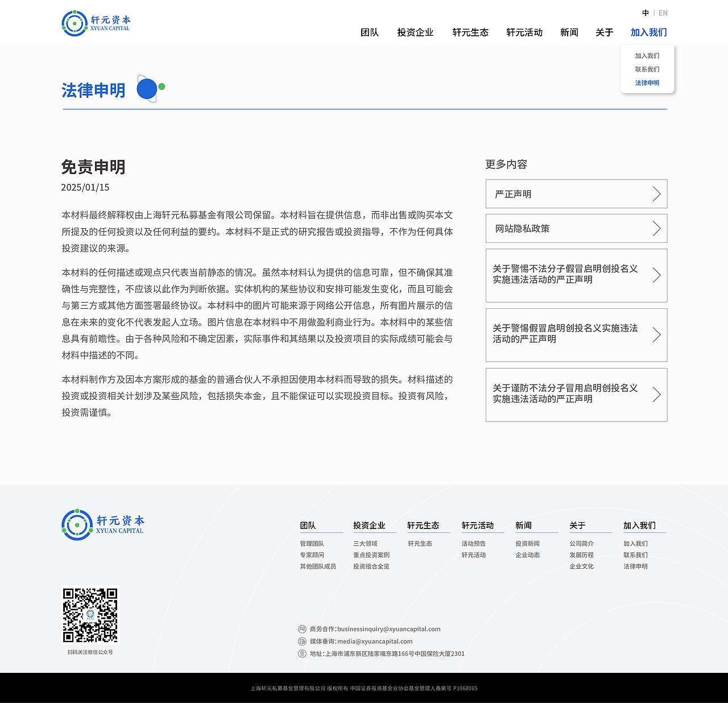728x703 pixels.
Task: Click footer 轩元活动 sub-link
Action: click(474, 555)
